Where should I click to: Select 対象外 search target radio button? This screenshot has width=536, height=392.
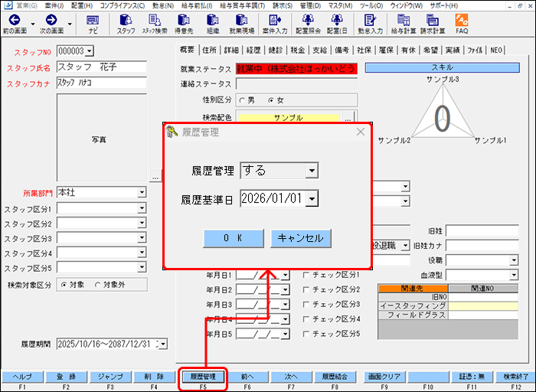(98, 285)
